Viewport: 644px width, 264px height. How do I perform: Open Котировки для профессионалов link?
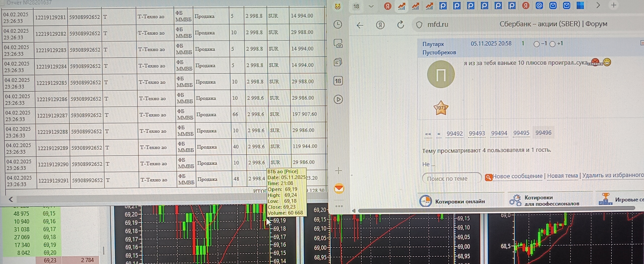point(551,201)
